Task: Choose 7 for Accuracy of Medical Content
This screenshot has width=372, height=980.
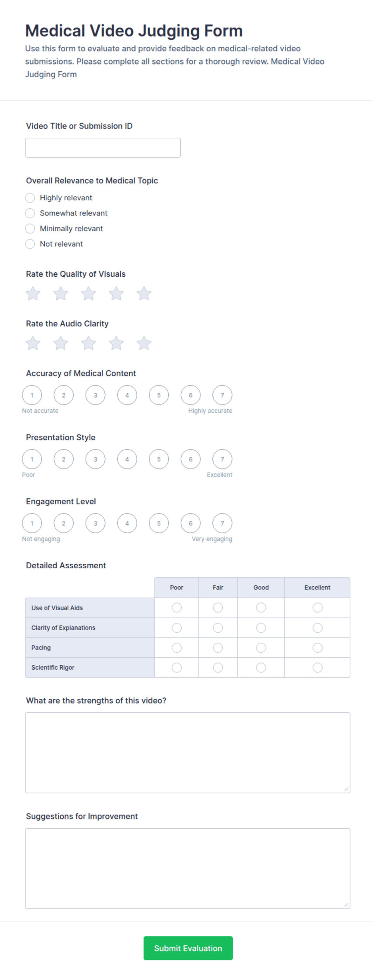Action: coord(222,395)
